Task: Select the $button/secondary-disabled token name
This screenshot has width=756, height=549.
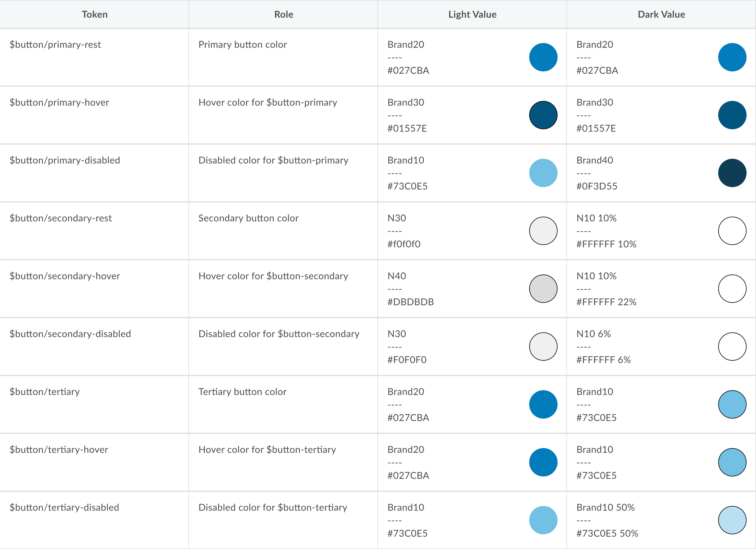Action: tap(70, 334)
